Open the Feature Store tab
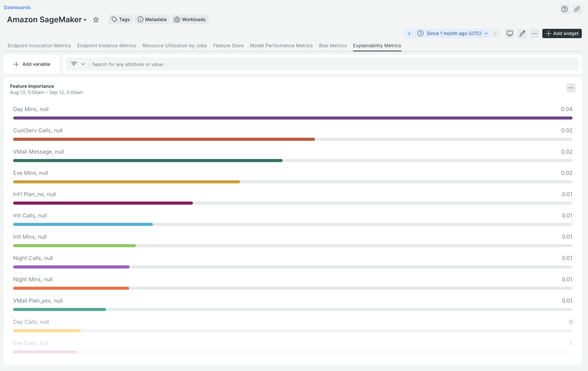Screen dimensions: 588x371 [x=228, y=46]
